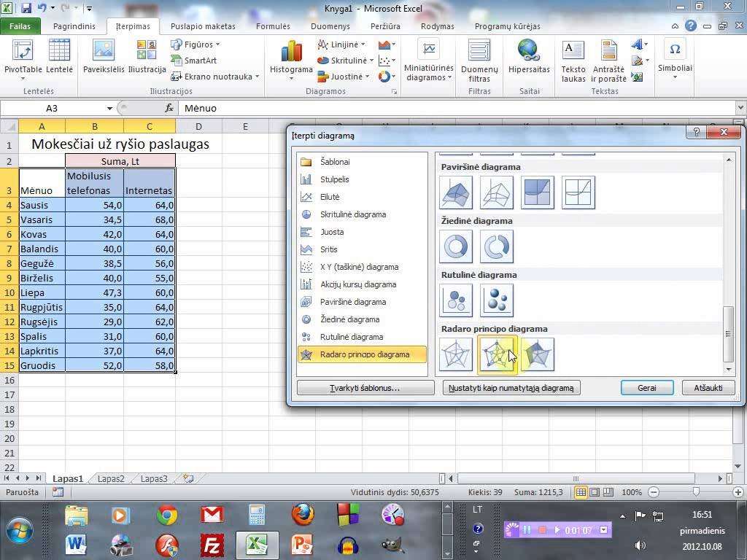Choose the filled radar chart thumbnail
This screenshot has height=560, width=747.
click(538, 354)
